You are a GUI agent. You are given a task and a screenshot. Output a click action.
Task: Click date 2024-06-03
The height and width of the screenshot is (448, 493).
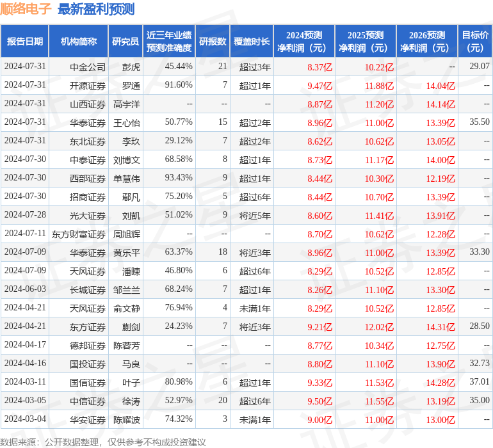(25, 289)
